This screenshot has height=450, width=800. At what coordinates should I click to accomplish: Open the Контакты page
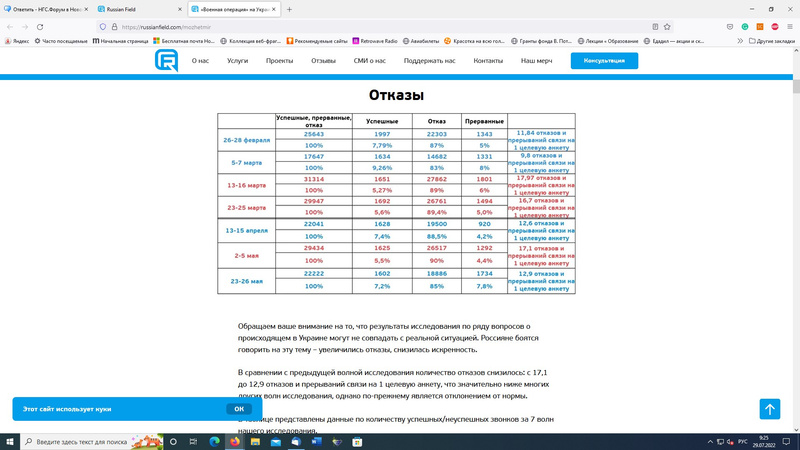(x=488, y=61)
